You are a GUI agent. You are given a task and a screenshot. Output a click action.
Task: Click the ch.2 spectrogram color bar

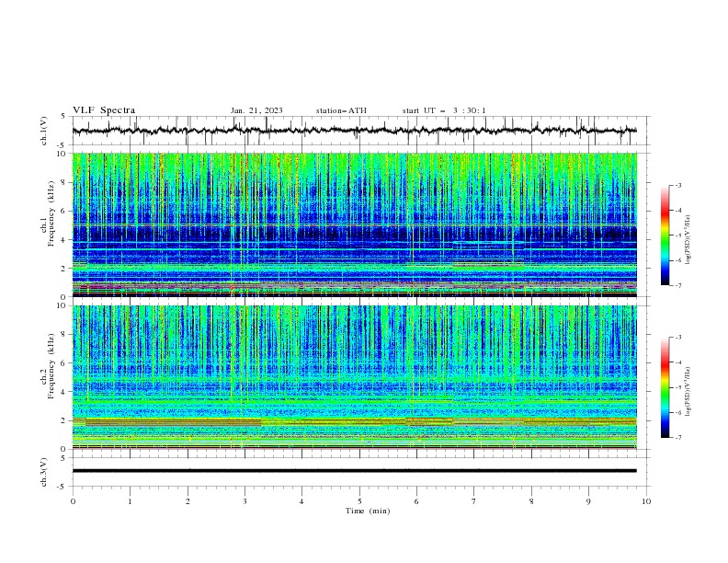pos(665,387)
